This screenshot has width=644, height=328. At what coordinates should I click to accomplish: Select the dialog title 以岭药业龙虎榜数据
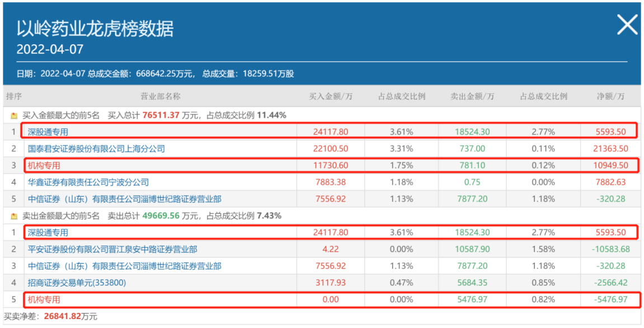tap(95, 28)
